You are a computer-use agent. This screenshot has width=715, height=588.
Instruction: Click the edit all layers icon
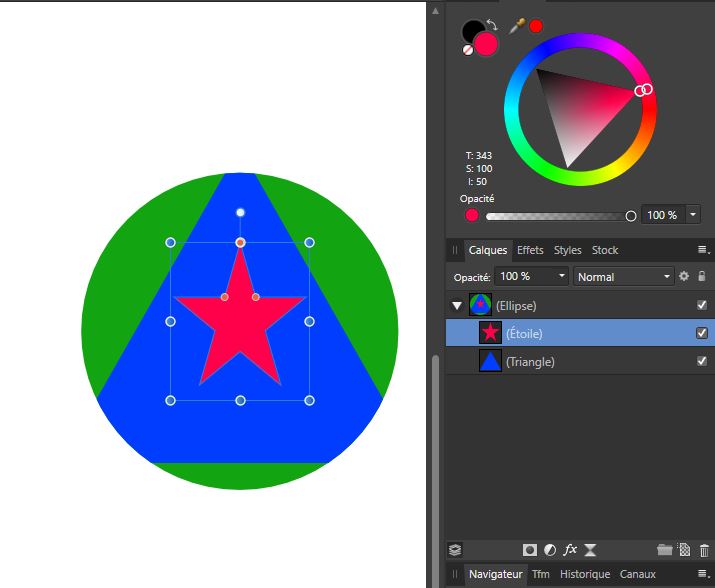tap(455, 550)
